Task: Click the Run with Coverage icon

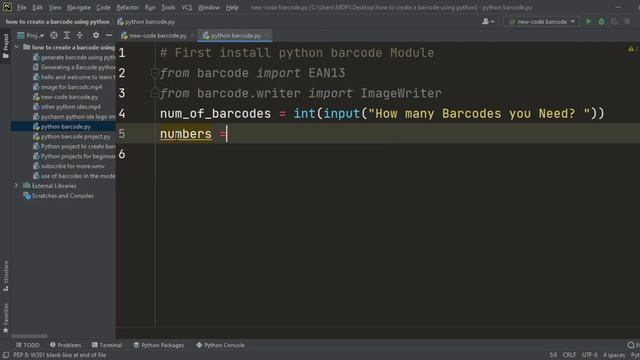Action: click(614, 21)
